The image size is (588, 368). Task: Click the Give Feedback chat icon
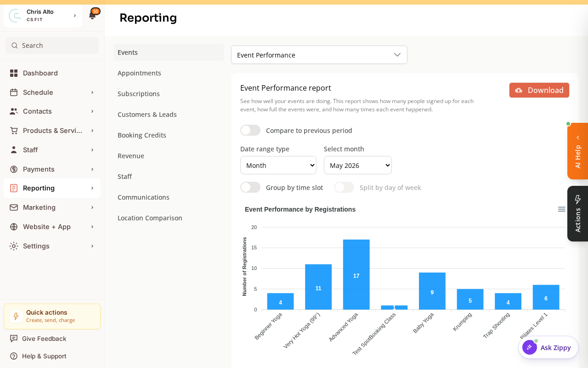14,339
